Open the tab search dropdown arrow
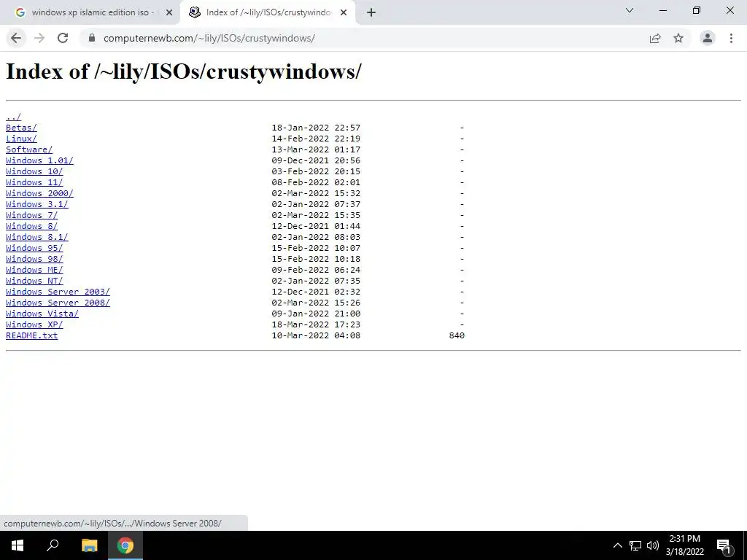Image resolution: width=747 pixels, height=560 pixels. [630, 10]
